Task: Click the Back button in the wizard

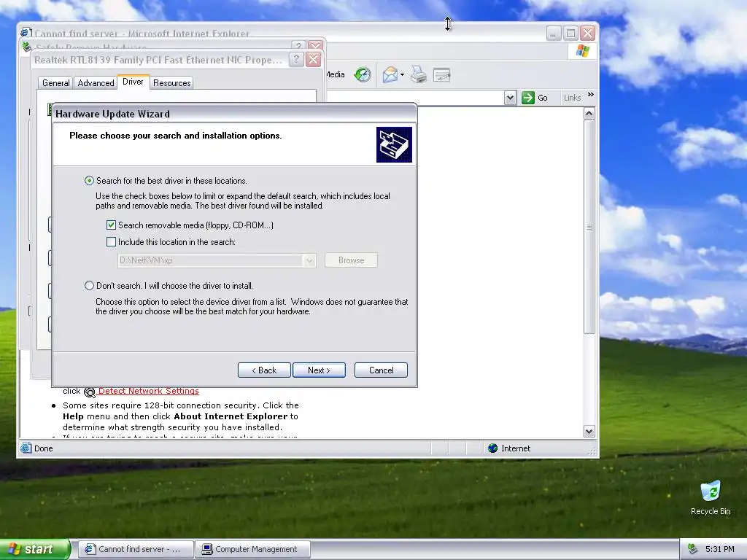Action: click(264, 370)
